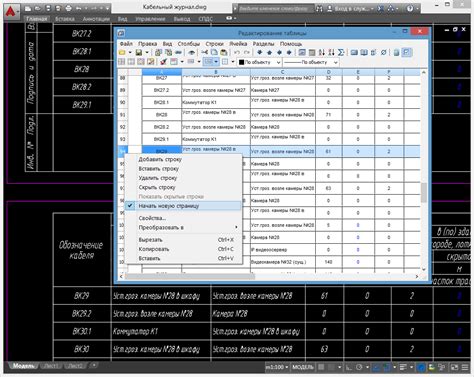474x377 pixels.
Task: Click the table editor vertical scrollbar thumb
Action: [424, 193]
